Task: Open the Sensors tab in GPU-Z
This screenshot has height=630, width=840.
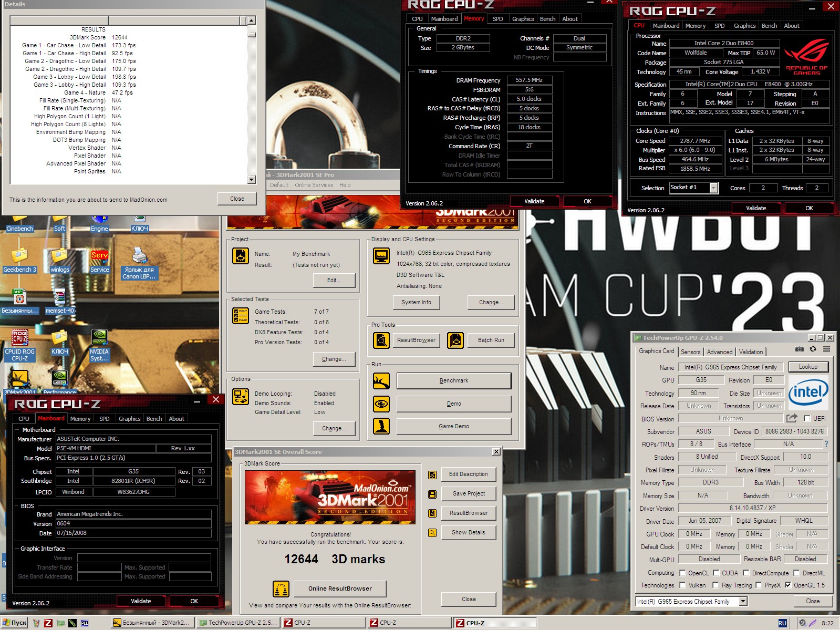Action: click(x=690, y=352)
